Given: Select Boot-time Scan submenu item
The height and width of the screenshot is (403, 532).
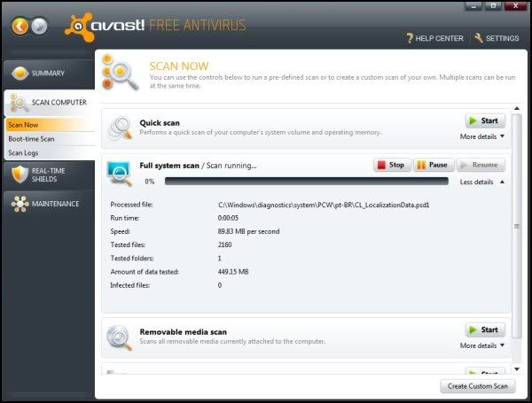Looking at the screenshot, I should pyautogui.click(x=50, y=139).
